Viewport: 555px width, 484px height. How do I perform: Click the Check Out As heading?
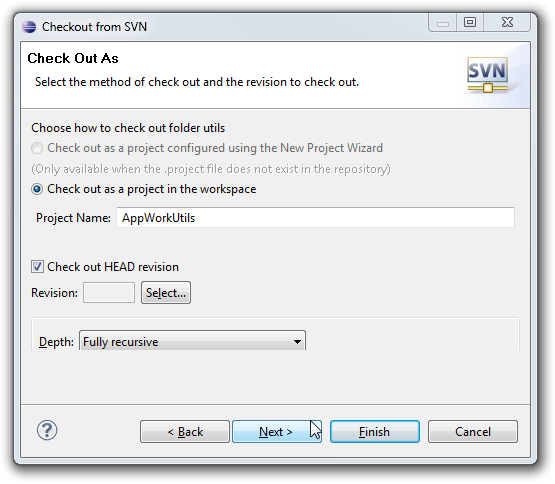pyautogui.click(x=73, y=58)
